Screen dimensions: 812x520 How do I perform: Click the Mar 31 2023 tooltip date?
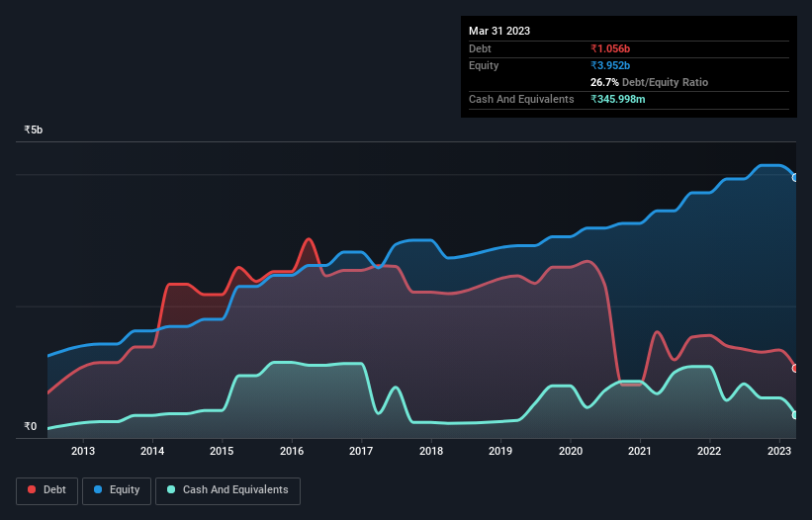(499, 31)
